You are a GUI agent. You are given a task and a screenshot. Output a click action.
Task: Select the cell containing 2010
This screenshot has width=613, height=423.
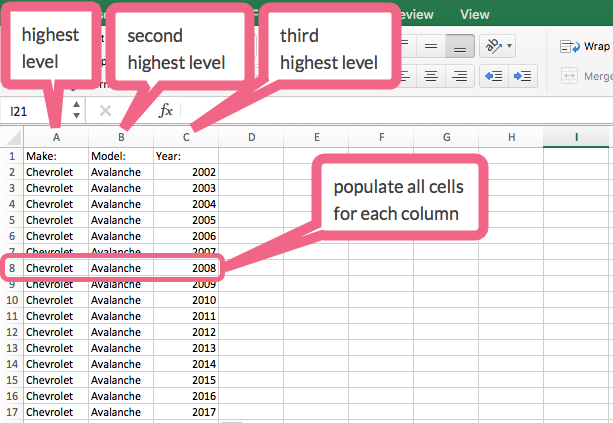186,300
